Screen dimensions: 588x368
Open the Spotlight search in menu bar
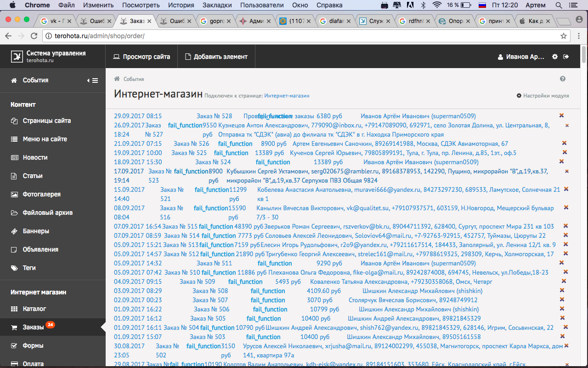[x=559, y=5]
